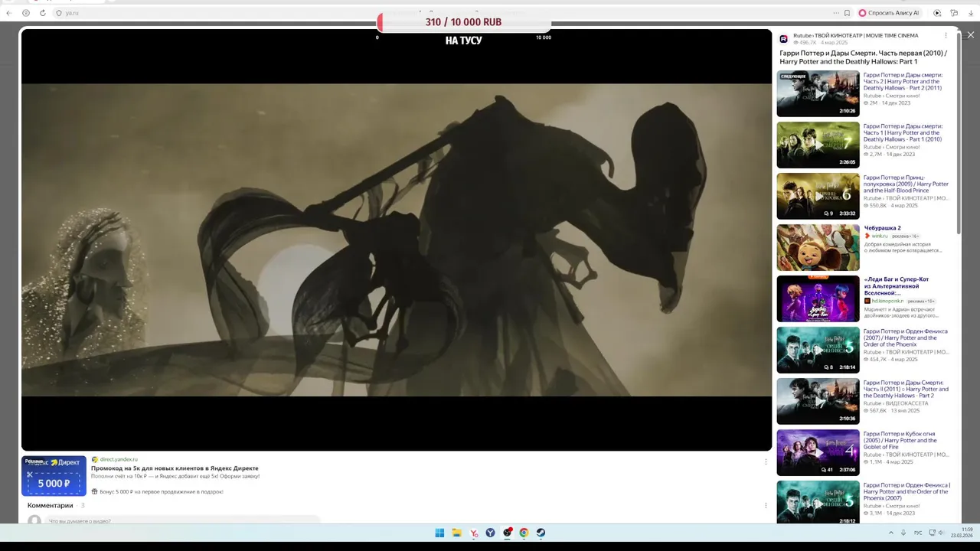Open Steam from the taskbar
Viewport: 980px width, 551px height.
coord(541,533)
